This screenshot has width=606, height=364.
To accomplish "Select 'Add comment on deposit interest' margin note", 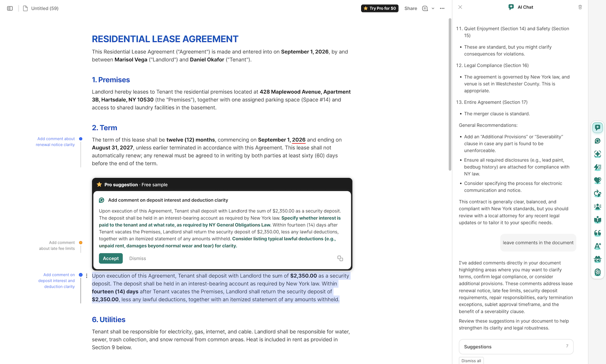I will pyautogui.click(x=57, y=280).
